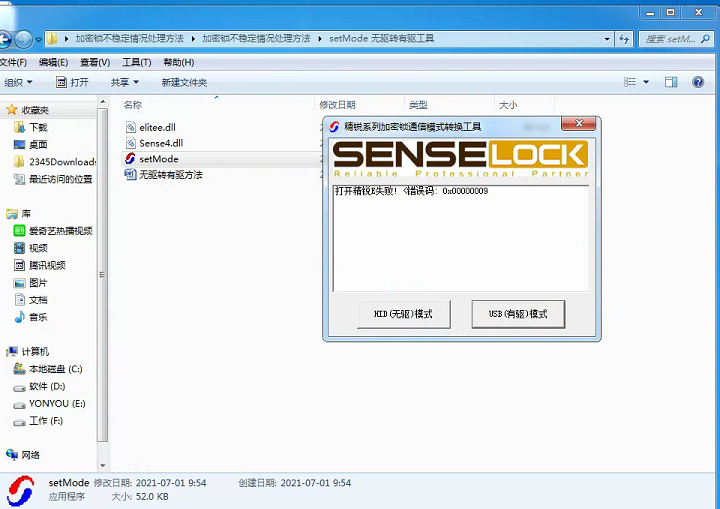Click the setMode 无驱转有驱工具 breadcrumb

[382, 39]
